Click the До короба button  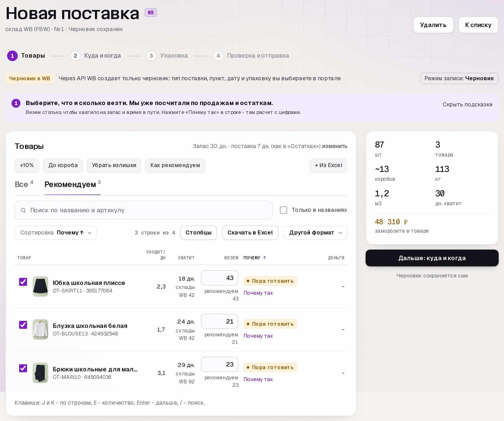pos(63,166)
